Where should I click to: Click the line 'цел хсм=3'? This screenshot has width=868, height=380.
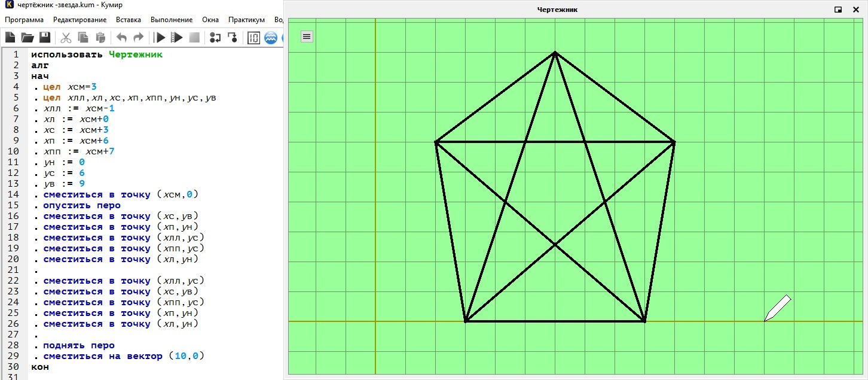coord(70,87)
